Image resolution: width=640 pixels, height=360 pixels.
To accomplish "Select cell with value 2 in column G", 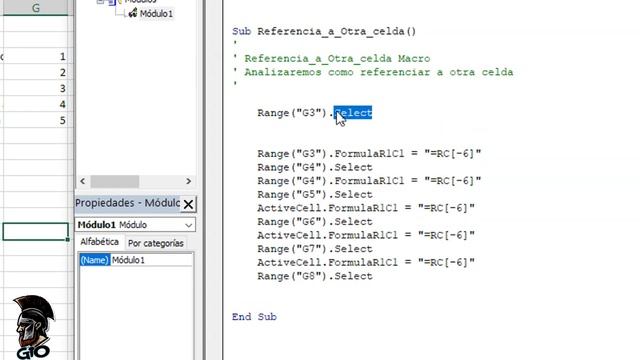I will [36, 72].
